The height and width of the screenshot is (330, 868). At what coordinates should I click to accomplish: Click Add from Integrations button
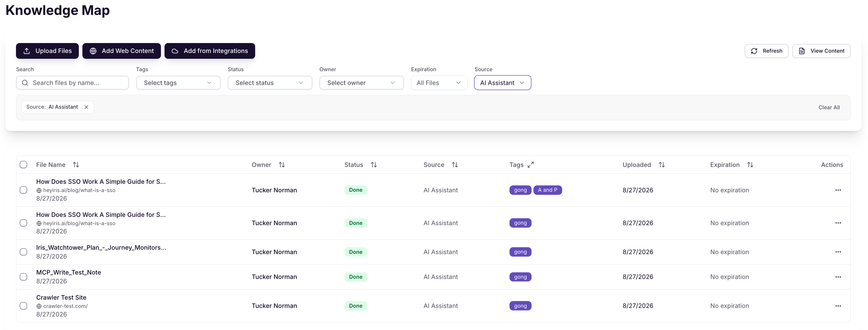pos(210,51)
